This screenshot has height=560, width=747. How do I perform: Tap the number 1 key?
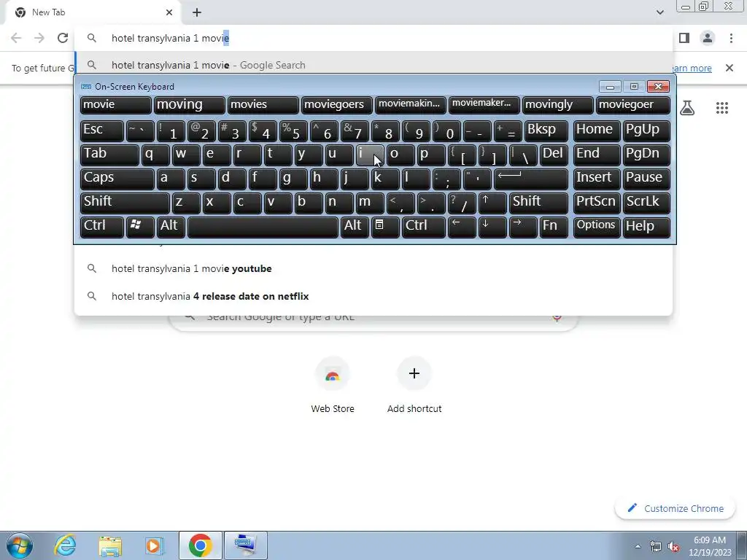click(x=171, y=131)
